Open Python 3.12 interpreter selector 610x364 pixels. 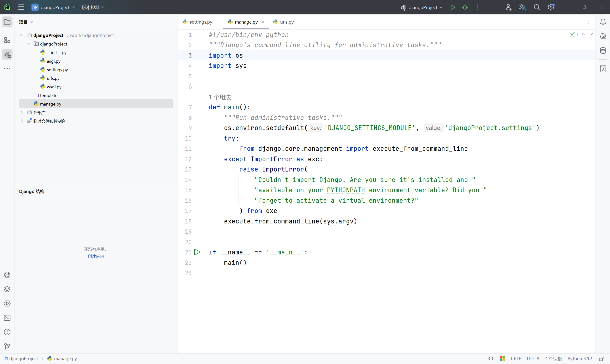pyautogui.click(x=579, y=359)
